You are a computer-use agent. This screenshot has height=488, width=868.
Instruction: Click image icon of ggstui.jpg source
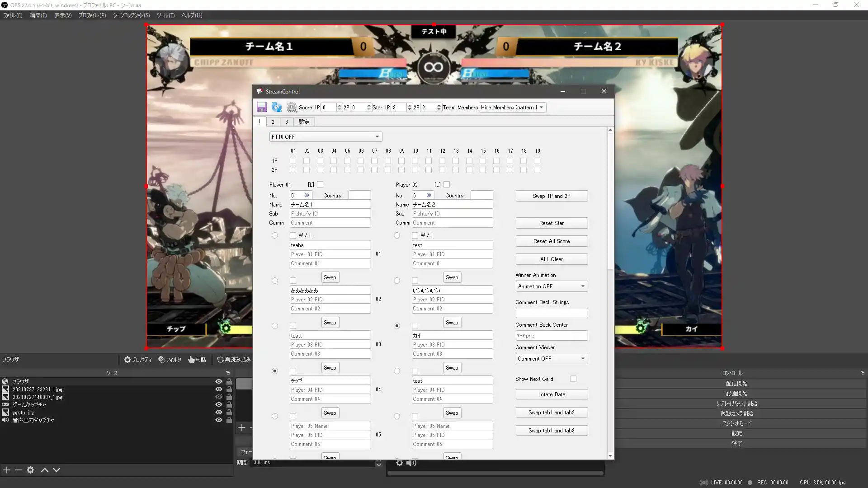coord(5,412)
